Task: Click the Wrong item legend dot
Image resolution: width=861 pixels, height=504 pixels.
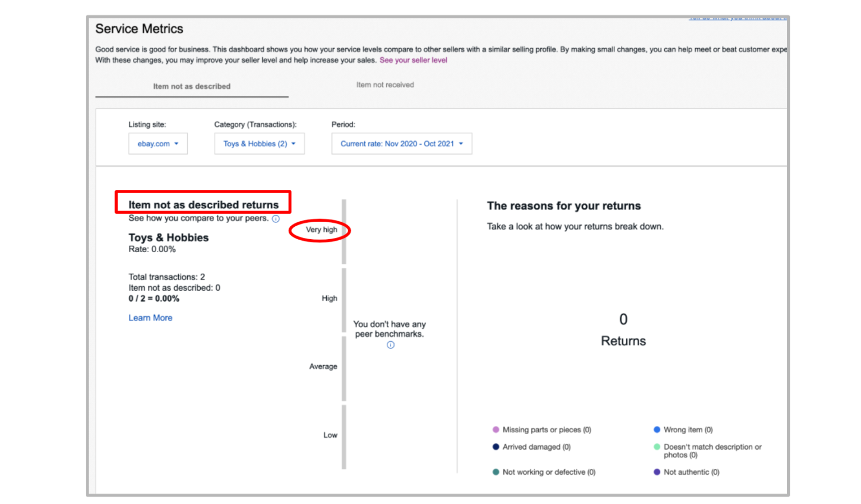Action: [x=657, y=430]
